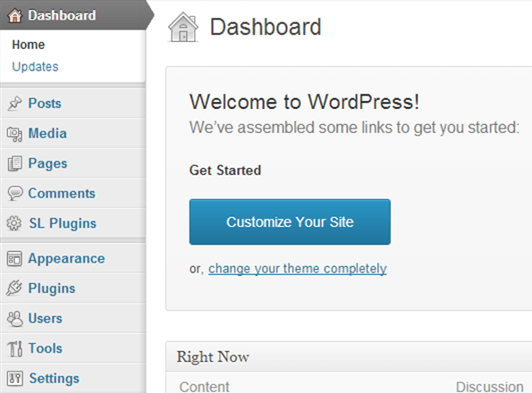Click the Plugins plug icon
Viewport: 532px width, 393px height.
14,288
